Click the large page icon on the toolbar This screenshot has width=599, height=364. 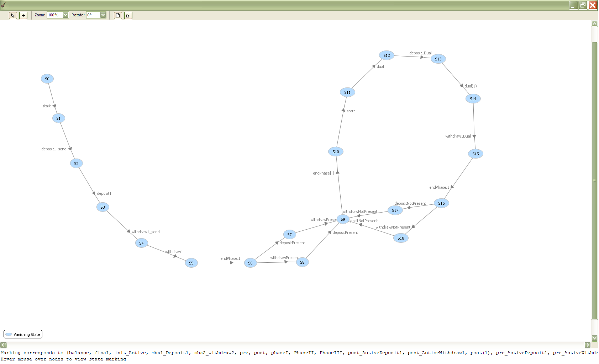coord(117,15)
